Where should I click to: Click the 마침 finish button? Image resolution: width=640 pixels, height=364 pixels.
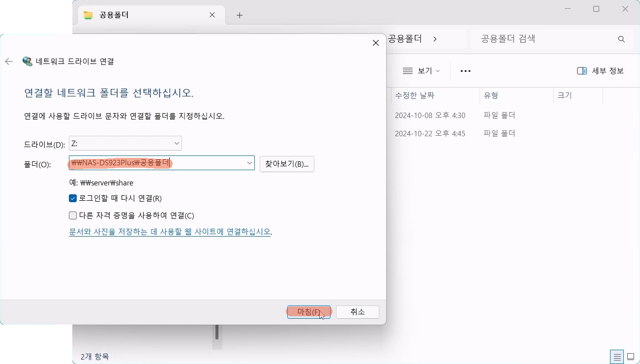(x=308, y=312)
